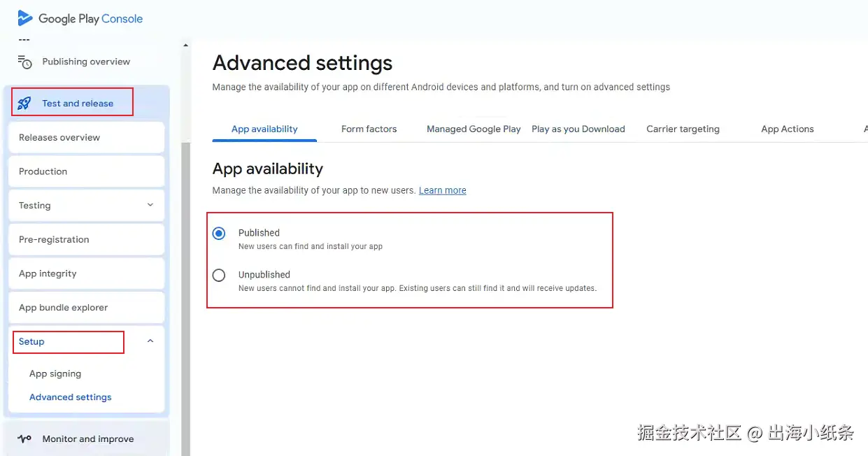
Task: Open the Production menu item
Action: (87, 171)
